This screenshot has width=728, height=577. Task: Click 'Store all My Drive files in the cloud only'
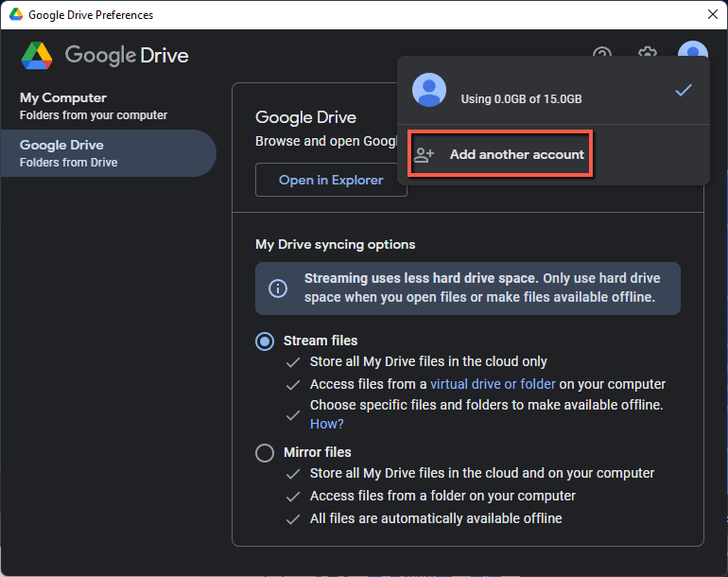click(428, 361)
